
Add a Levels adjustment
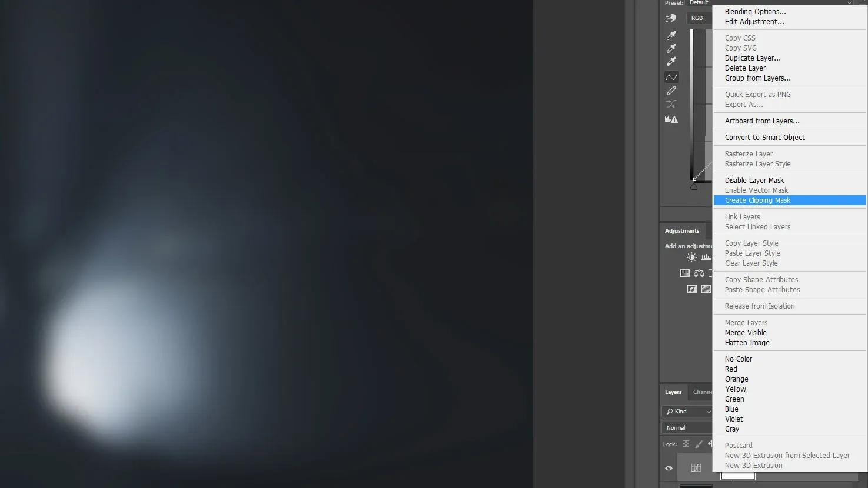(x=706, y=257)
